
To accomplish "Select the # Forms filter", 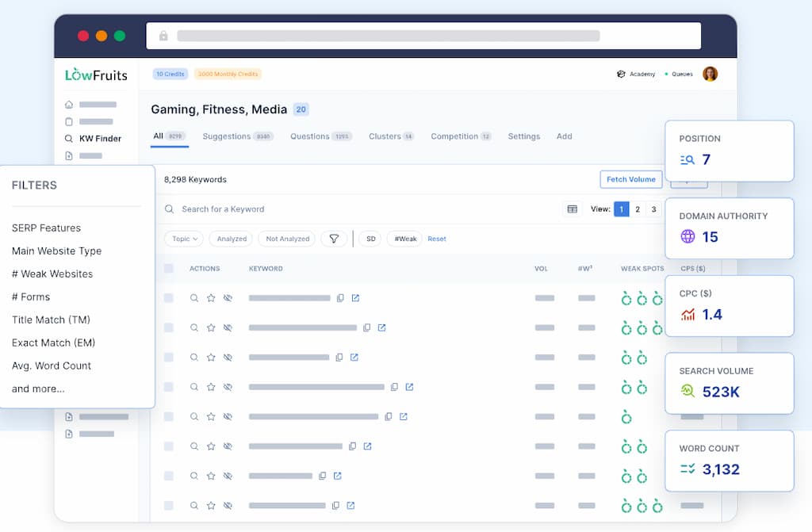I will 31,297.
